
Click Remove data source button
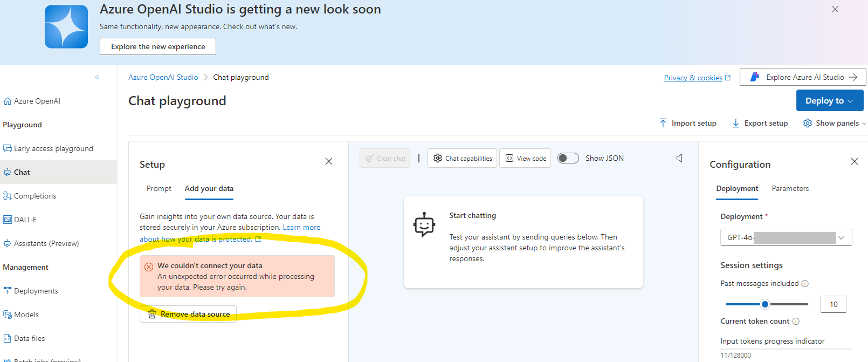pyautogui.click(x=188, y=314)
